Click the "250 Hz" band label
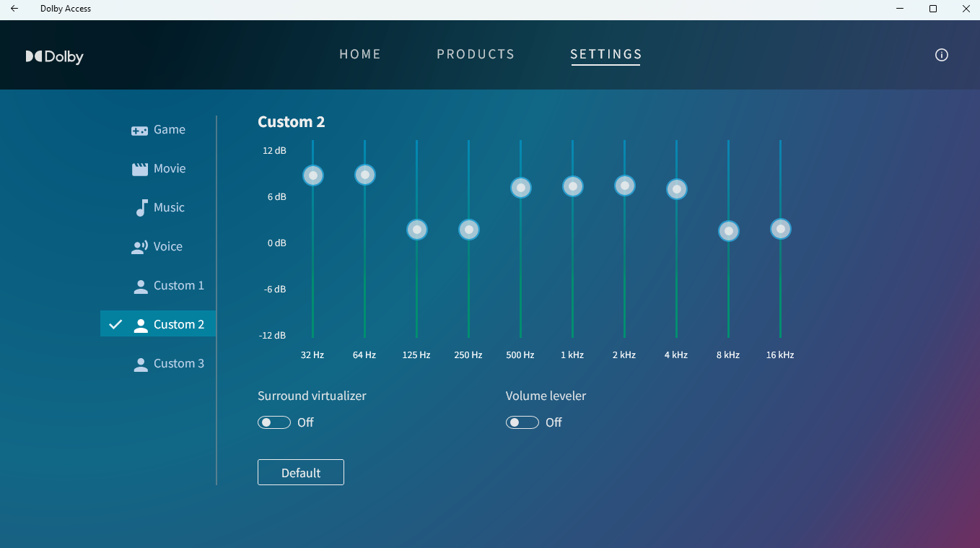Screen dimensions: 980x548 (468, 355)
